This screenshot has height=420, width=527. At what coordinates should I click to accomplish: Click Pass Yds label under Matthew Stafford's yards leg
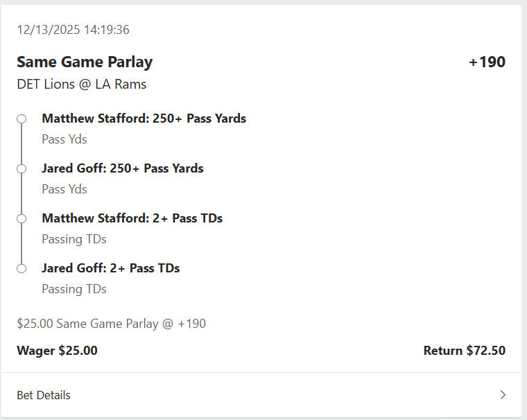(x=64, y=139)
